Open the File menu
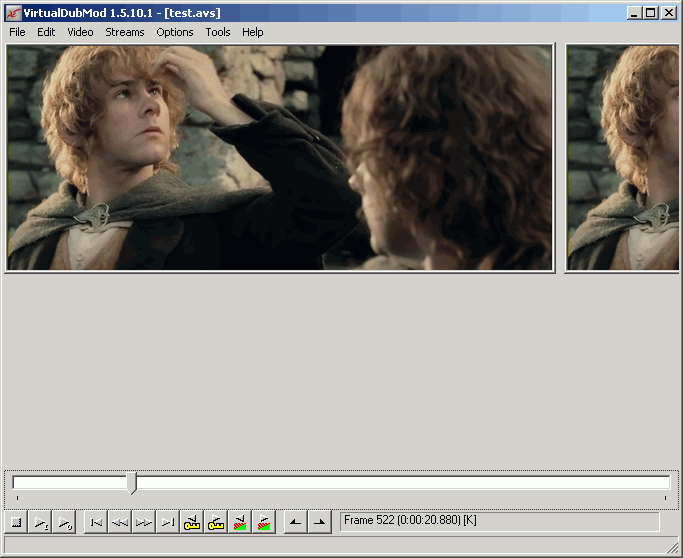The image size is (683, 558). coord(17,32)
